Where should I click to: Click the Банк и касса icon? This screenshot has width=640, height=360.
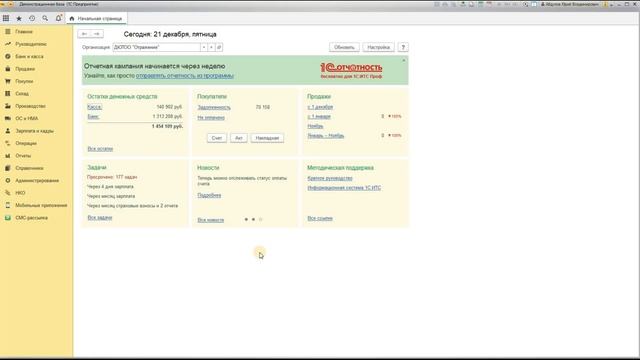click(x=7, y=56)
